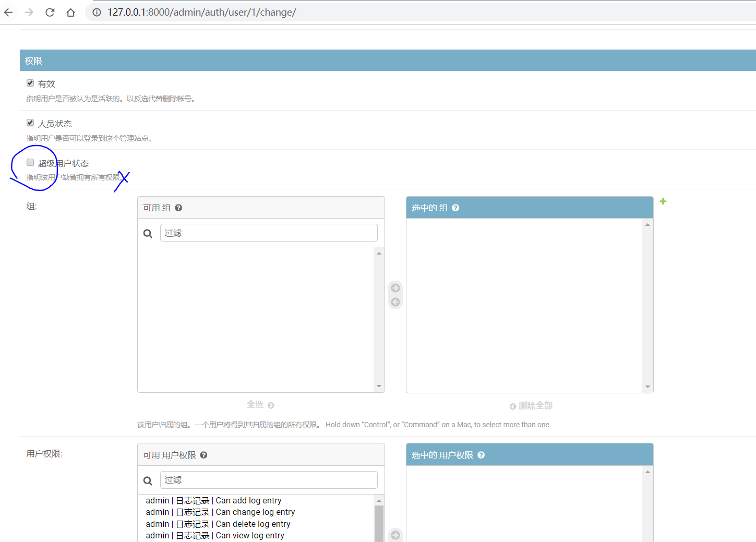Click the 超级用户状态 label text

point(63,163)
